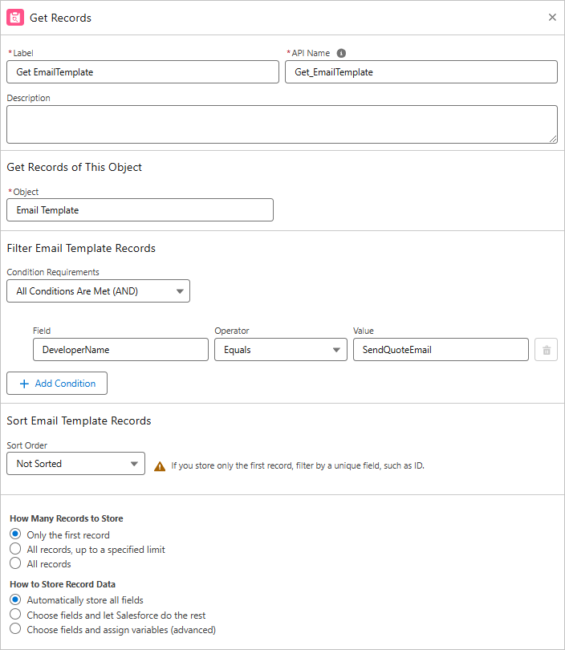Choose the All records option
The height and width of the screenshot is (650, 565).
[x=15, y=563]
